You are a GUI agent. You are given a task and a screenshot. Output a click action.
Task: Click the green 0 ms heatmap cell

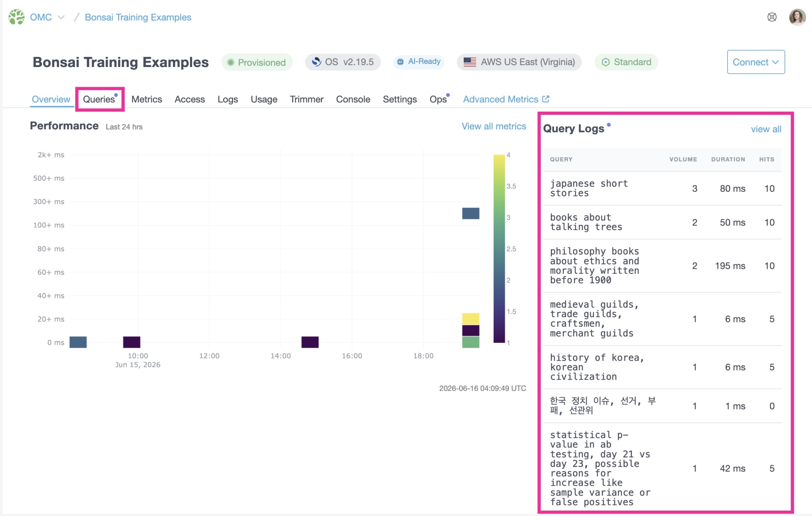pos(471,342)
